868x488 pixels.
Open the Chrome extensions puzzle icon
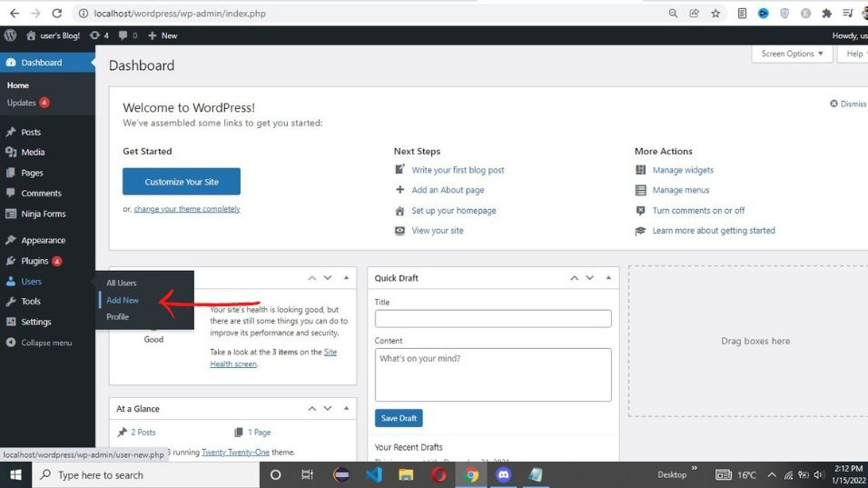pyautogui.click(x=826, y=14)
